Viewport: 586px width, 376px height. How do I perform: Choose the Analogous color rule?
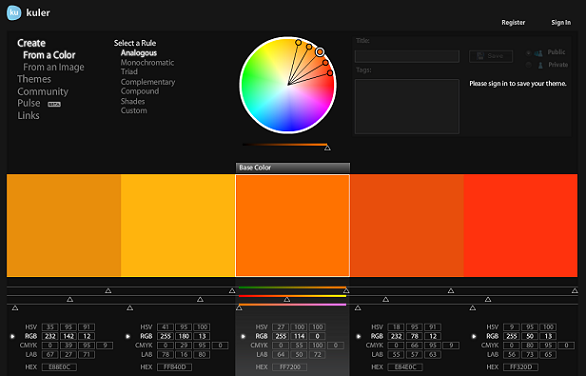(139, 53)
